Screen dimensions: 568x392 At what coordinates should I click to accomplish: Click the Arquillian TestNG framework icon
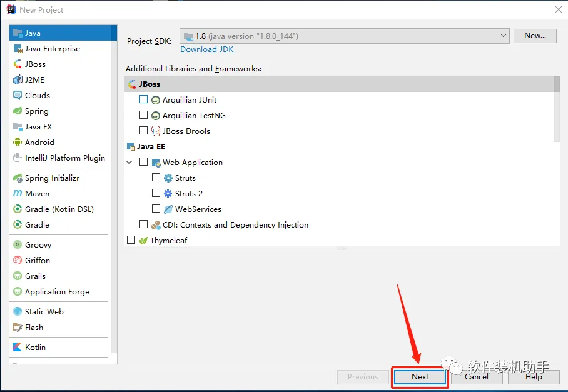[x=155, y=116]
